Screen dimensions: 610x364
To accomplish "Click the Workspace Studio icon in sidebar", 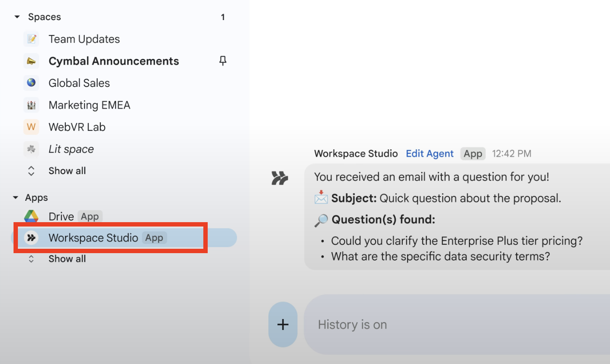I will (x=31, y=238).
